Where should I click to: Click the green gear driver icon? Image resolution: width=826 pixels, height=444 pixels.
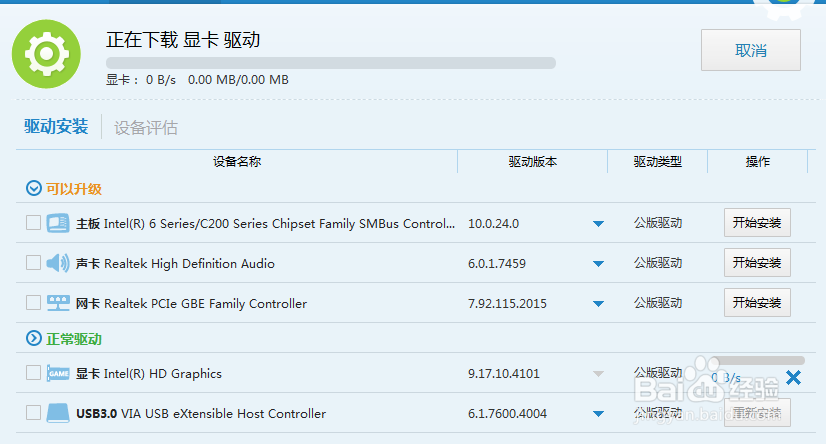pos(46,54)
